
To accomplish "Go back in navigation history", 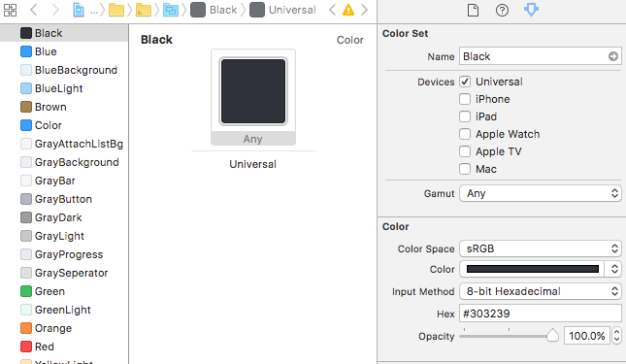I will [x=34, y=10].
